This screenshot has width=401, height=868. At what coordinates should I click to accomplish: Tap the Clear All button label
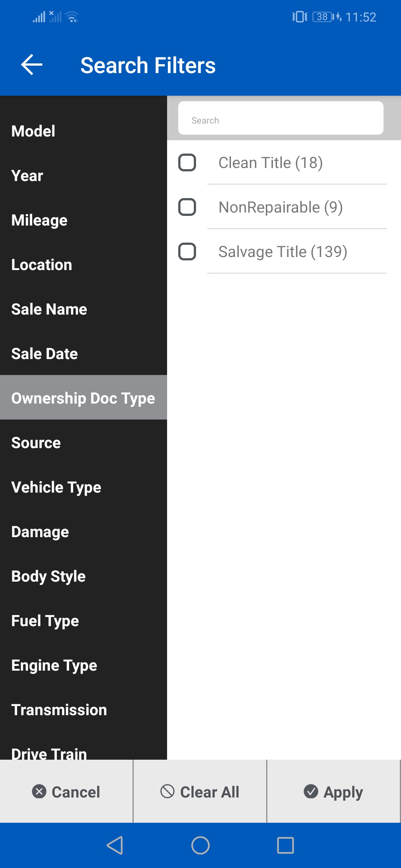pos(210,792)
